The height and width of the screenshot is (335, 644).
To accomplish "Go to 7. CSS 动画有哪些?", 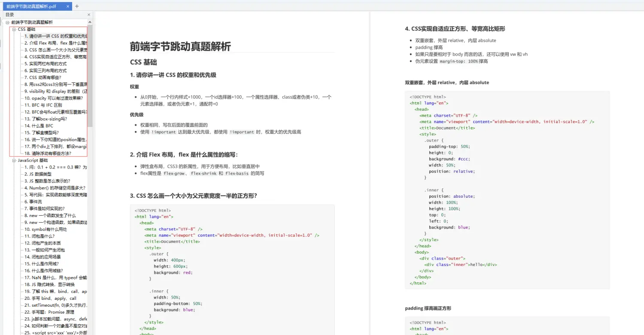I will [x=43, y=78].
